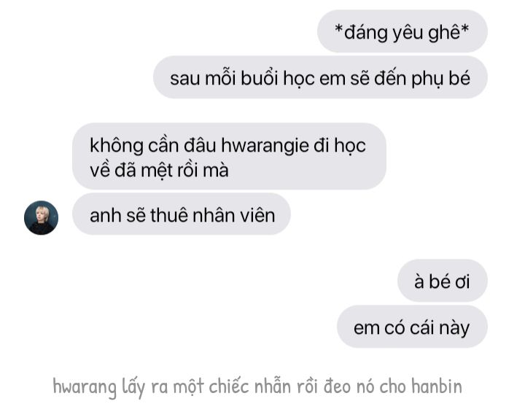The width and height of the screenshot is (525, 420).
Task: Tap the 'sau mỗi buổi học' message bubble
Action: (320, 77)
